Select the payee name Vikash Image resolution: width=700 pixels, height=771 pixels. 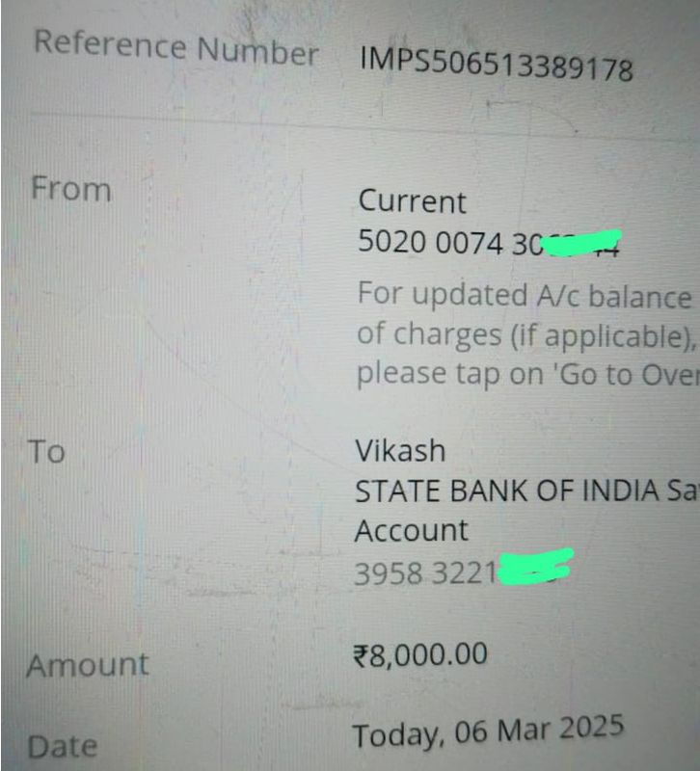(400, 451)
